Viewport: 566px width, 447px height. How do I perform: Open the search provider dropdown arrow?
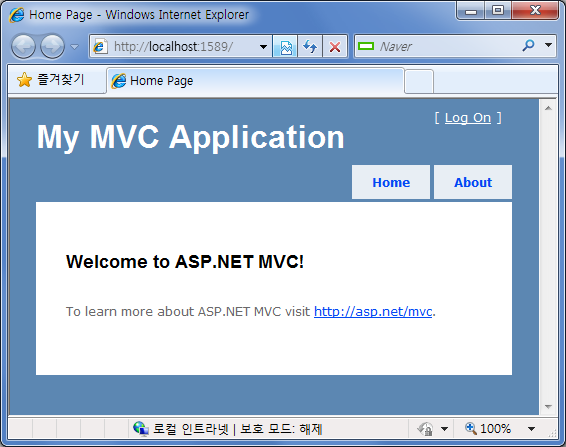[x=548, y=45]
